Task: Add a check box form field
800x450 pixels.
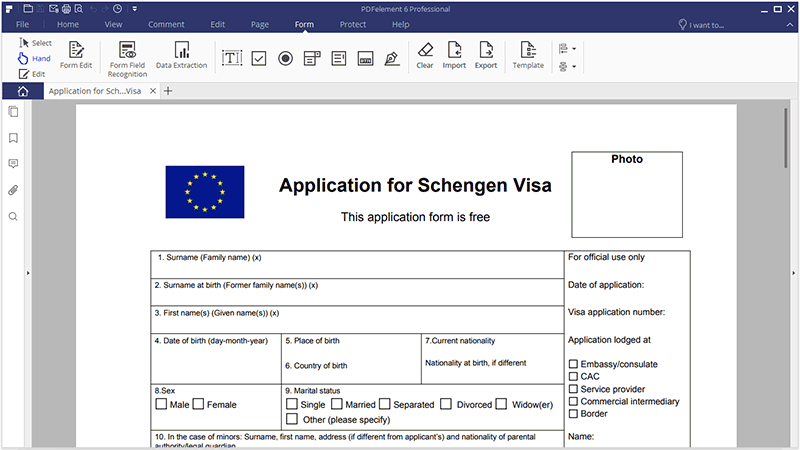Action: pyautogui.click(x=259, y=59)
